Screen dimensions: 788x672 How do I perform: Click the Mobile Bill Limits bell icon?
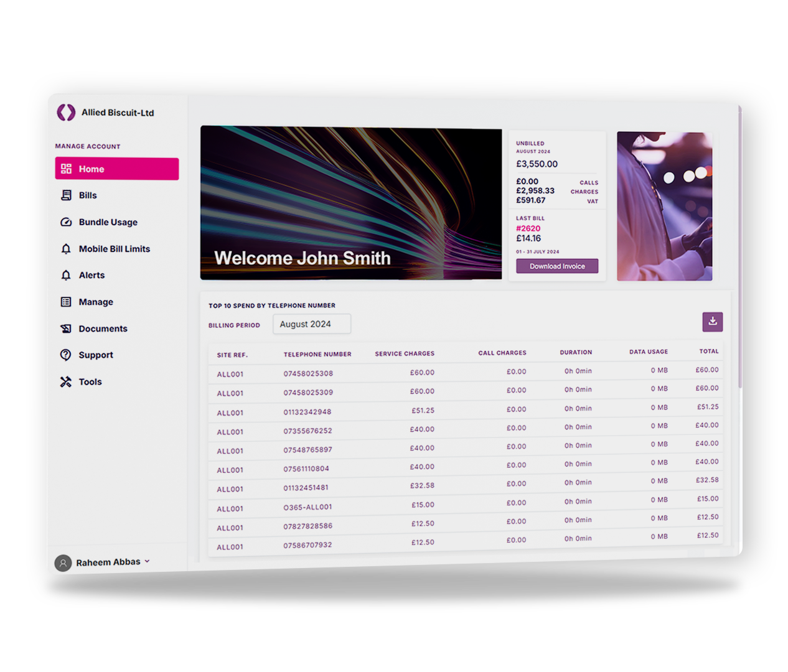click(66, 249)
